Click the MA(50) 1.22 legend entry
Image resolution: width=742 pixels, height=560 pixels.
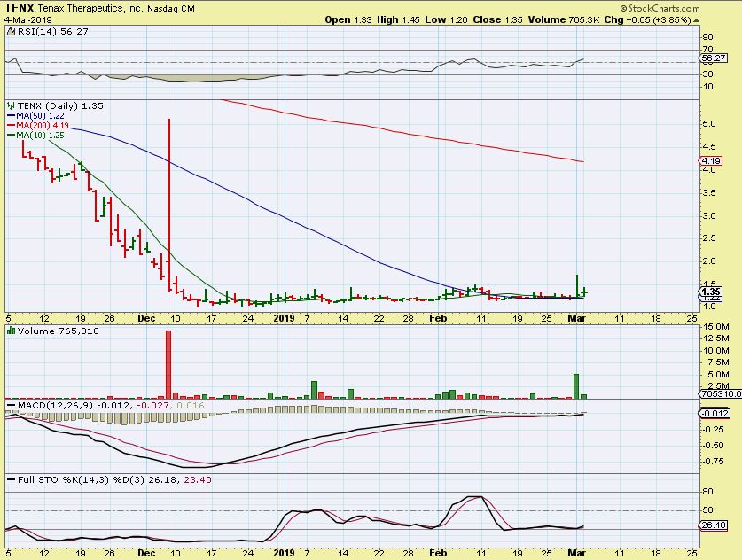click(x=40, y=115)
